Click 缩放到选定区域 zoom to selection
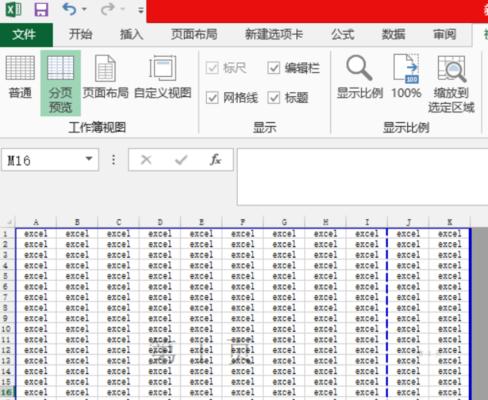The image size is (488, 400). coord(451,83)
